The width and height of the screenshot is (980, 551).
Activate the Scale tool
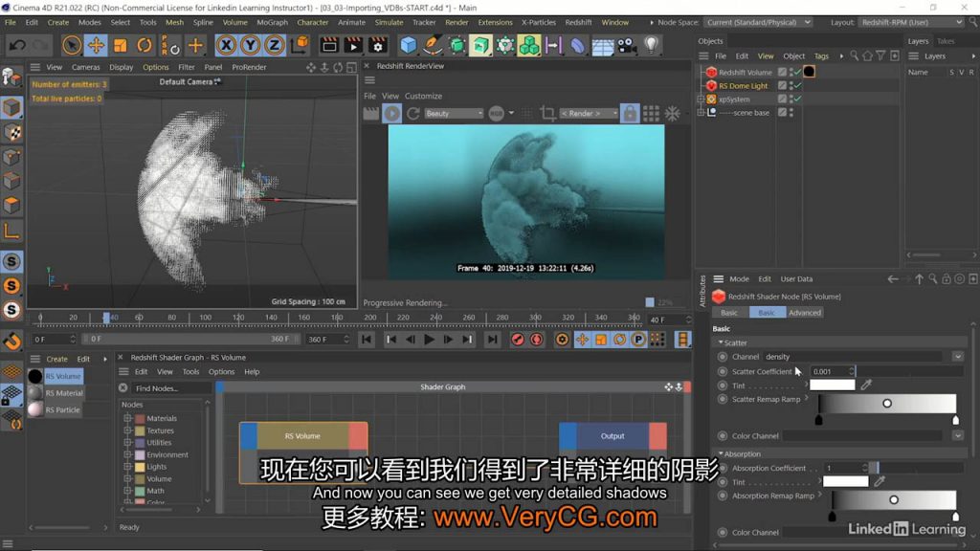tap(120, 45)
